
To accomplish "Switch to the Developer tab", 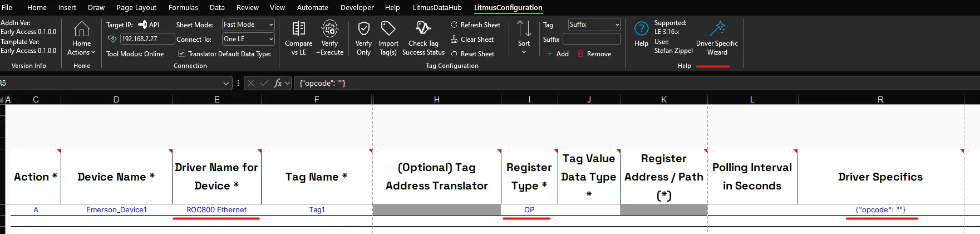I will click(357, 7).
